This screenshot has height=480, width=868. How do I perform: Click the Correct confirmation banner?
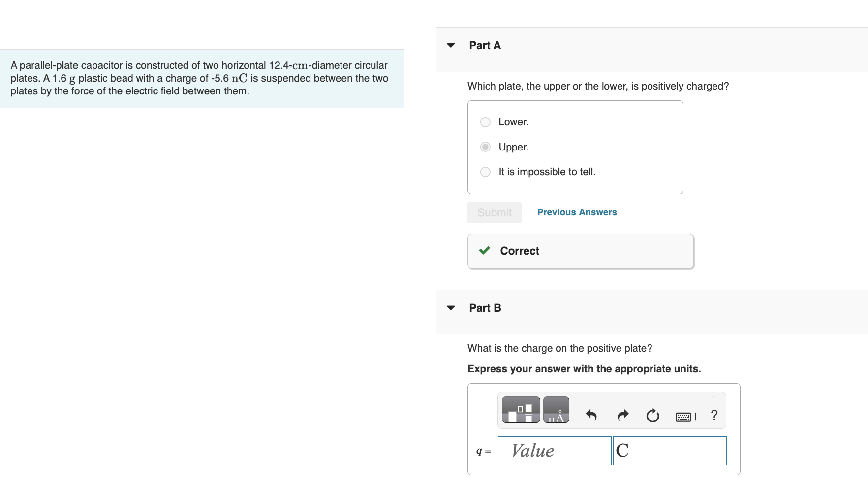click(x=580, y=251)
